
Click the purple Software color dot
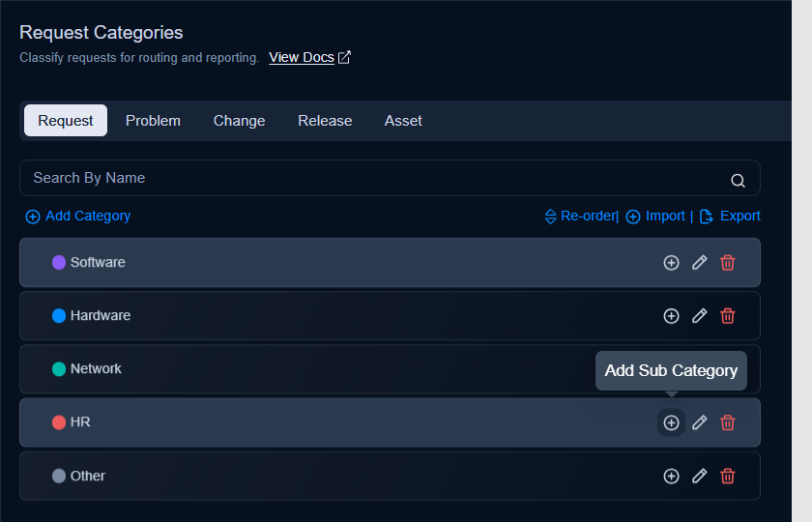tap(59, 263)
